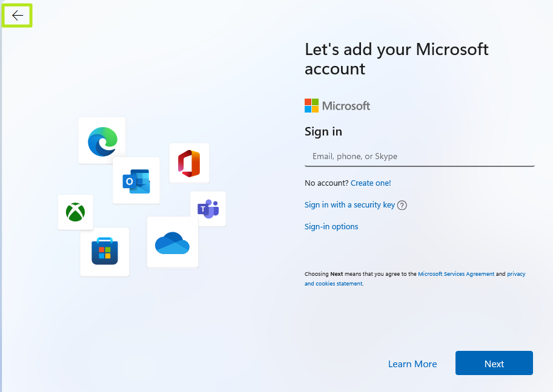Image resolution: width=553 pixels, height=392 pixels.
Task: Open the Sign-in options
Action: coord(331,226)
